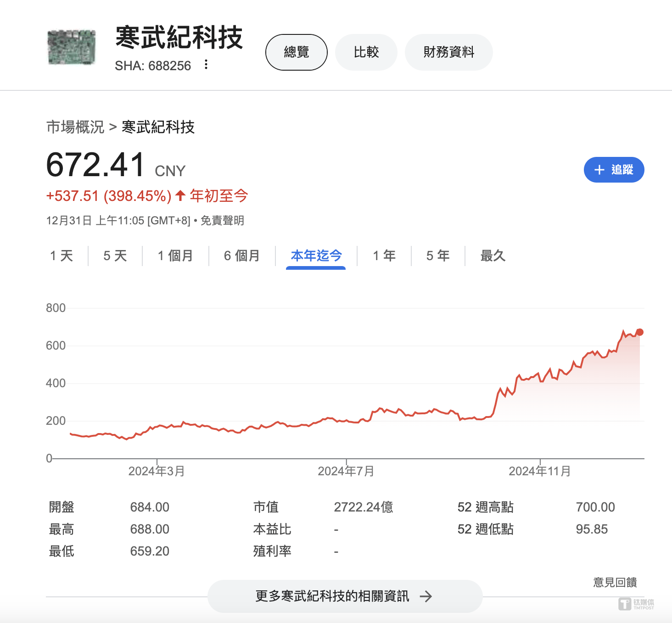This screenshot has height=623, width=672.
Task: Click the arrow icon in the more-info button
Action: point(426,596)
